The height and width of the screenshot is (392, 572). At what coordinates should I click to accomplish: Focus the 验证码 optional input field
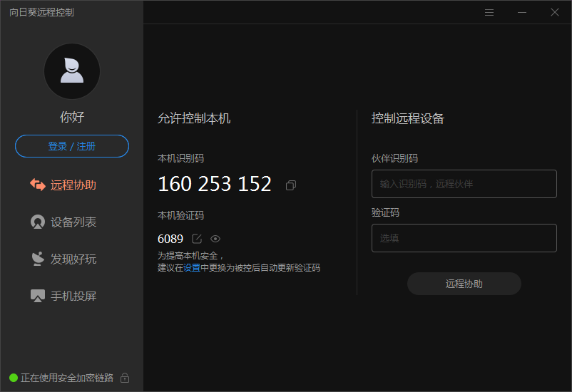464,238
